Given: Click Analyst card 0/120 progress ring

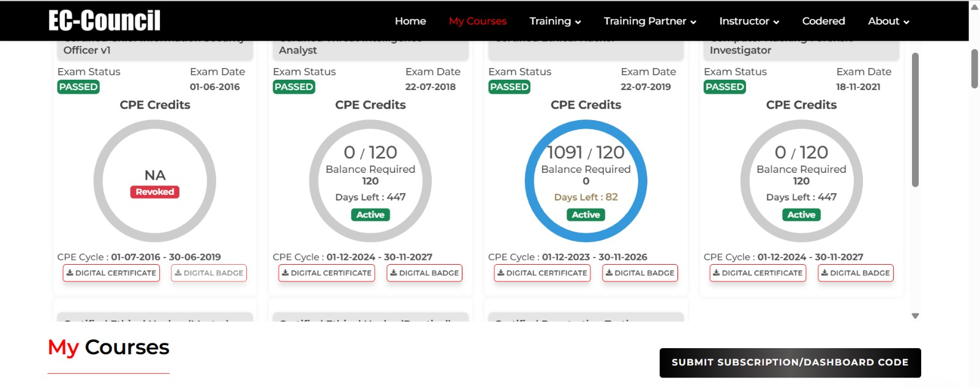Looking at the screenshot, I should point(371,181).
